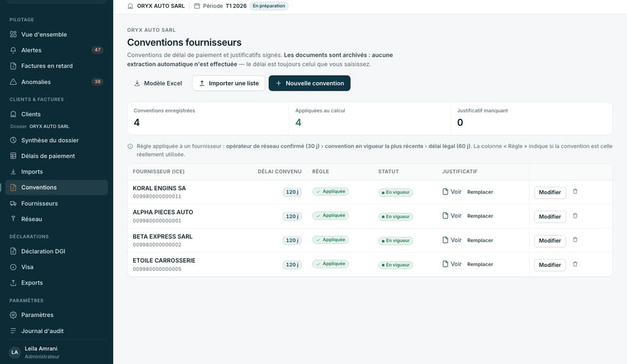Delete the BETA EXPRESS SARL convention

pos(575,240)
